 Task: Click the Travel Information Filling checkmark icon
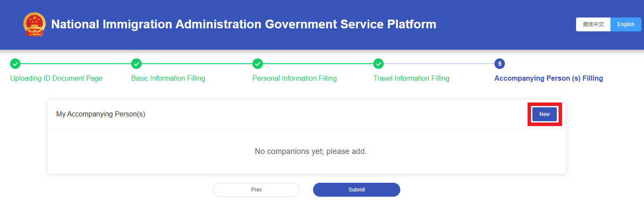click(378, 64)
